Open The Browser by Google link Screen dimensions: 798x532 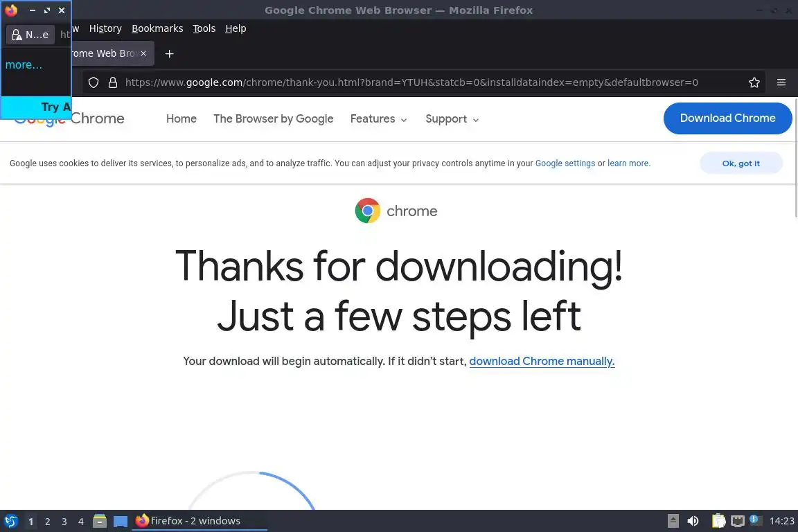coord(274,118)
